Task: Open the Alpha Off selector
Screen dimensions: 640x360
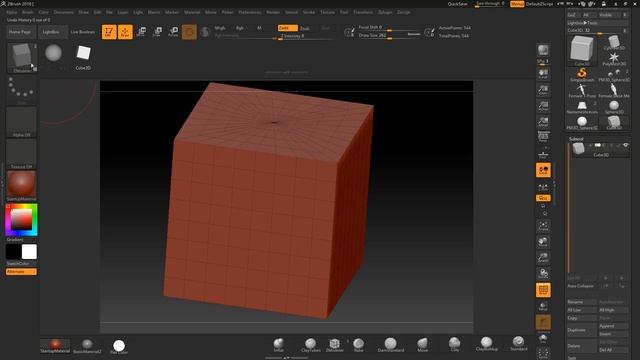Action: pyautogui.click(x=21, y=122)
